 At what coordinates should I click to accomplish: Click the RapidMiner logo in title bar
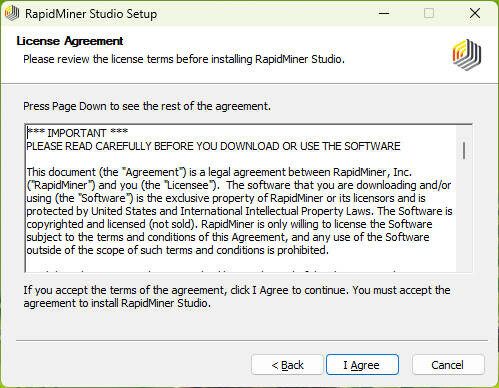pos(12,13)
